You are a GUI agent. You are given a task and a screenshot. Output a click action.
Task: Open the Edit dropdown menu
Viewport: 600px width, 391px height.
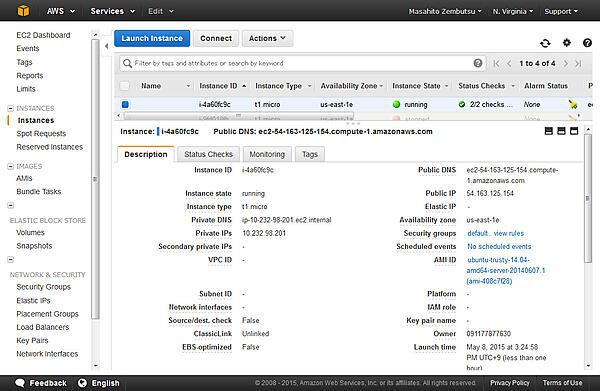click(161, 11)
